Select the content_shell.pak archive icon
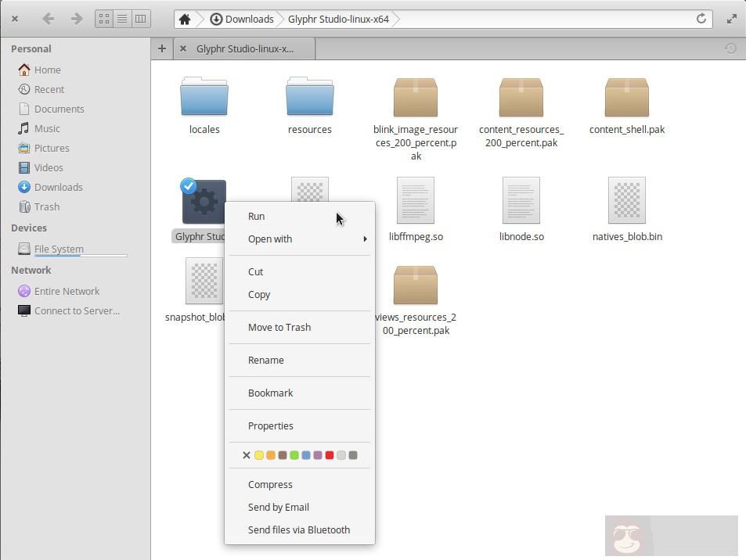746x560 pixels. [x=626, y=97]
